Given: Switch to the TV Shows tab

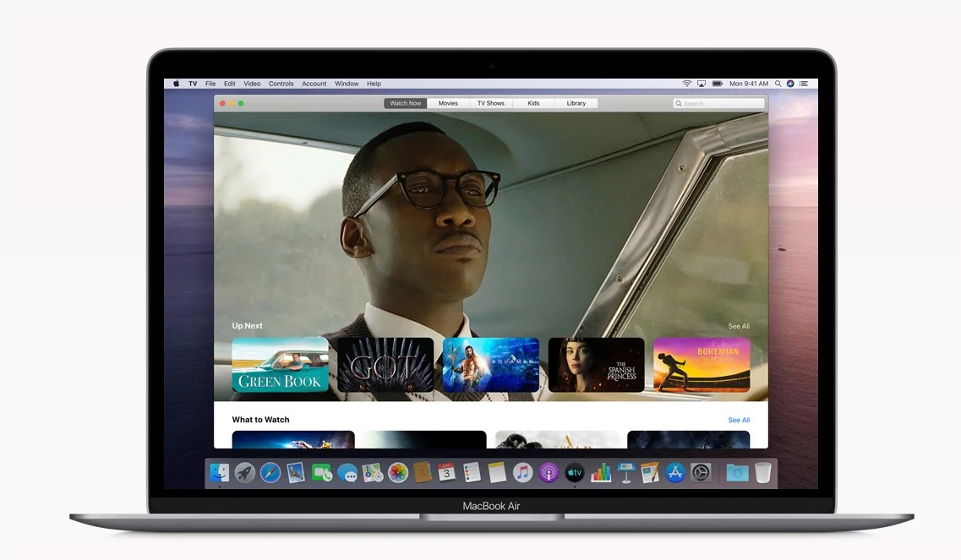Looking at the screenshot, I should (x=491, y=104).
